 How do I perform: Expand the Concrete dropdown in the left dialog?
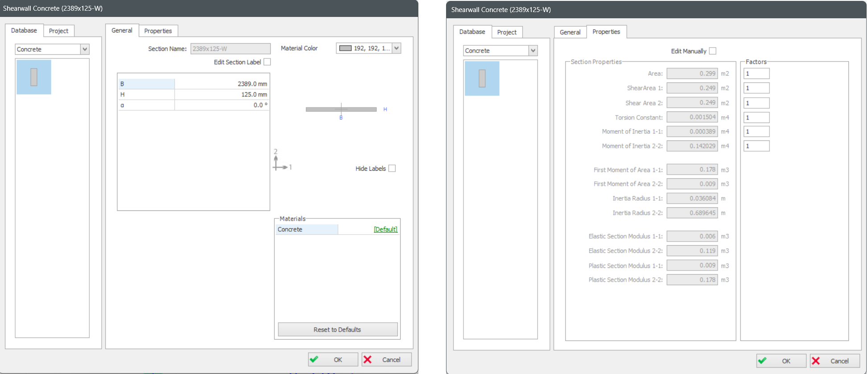pos(85,49)
